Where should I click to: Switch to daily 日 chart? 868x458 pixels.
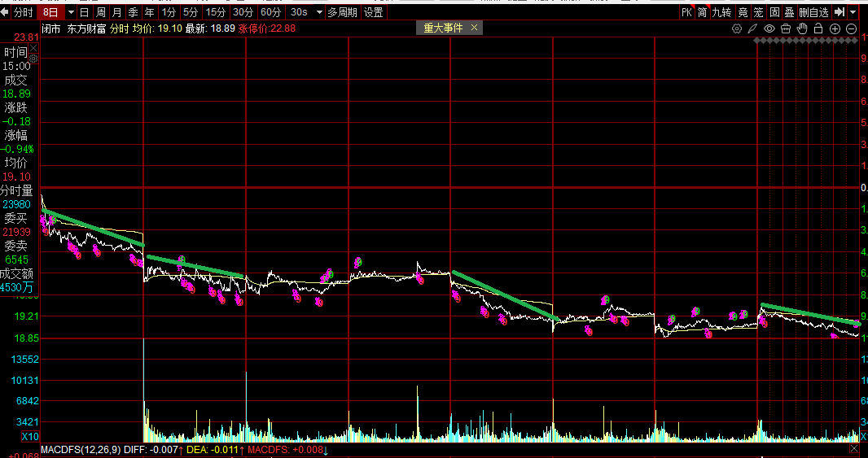(x=84, y=12)
